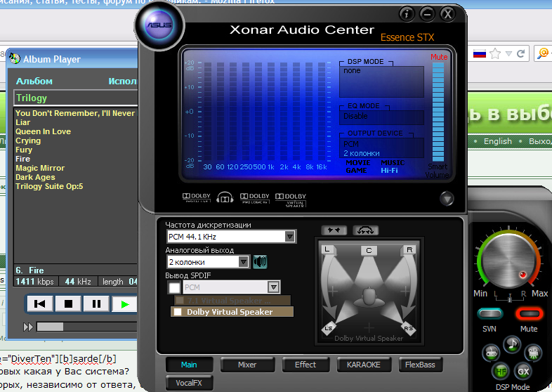
Task: Switch to the Mixer tab
Action: click(247, 365)
